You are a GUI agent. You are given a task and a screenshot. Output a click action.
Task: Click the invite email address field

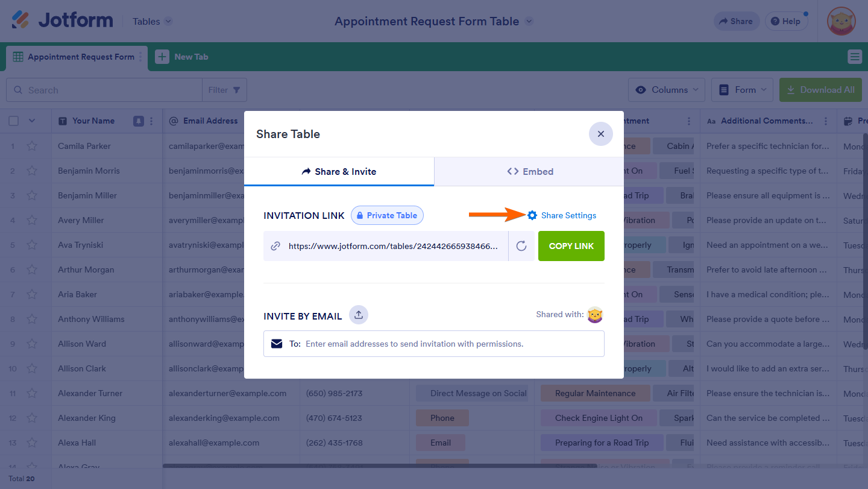click(x=446, y=344)
